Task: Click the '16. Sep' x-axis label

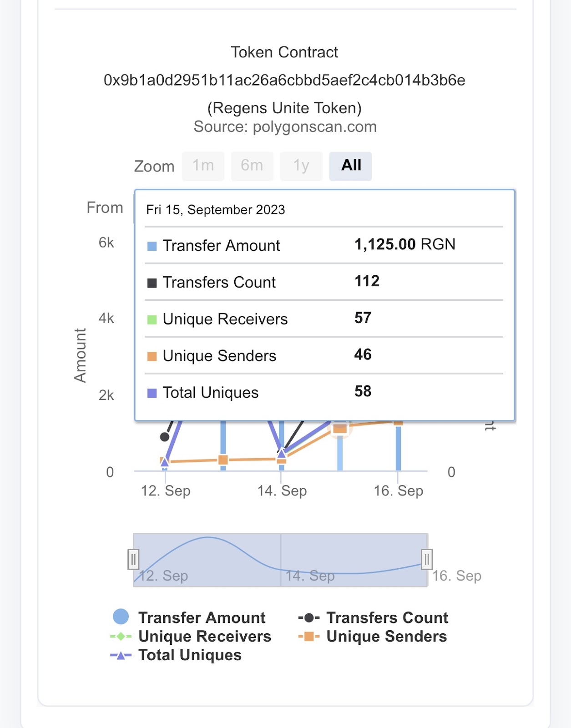Action: [x=399, y=490]
